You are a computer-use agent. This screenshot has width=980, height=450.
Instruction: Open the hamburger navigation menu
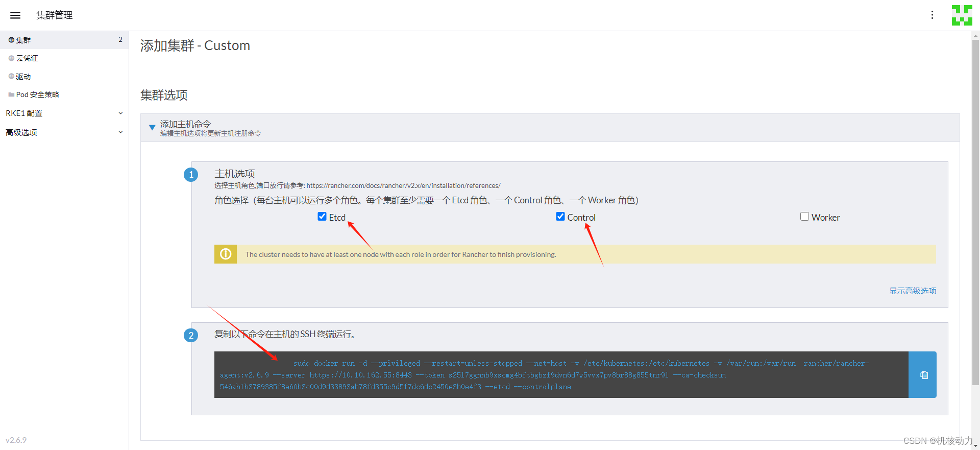[15, 15]
